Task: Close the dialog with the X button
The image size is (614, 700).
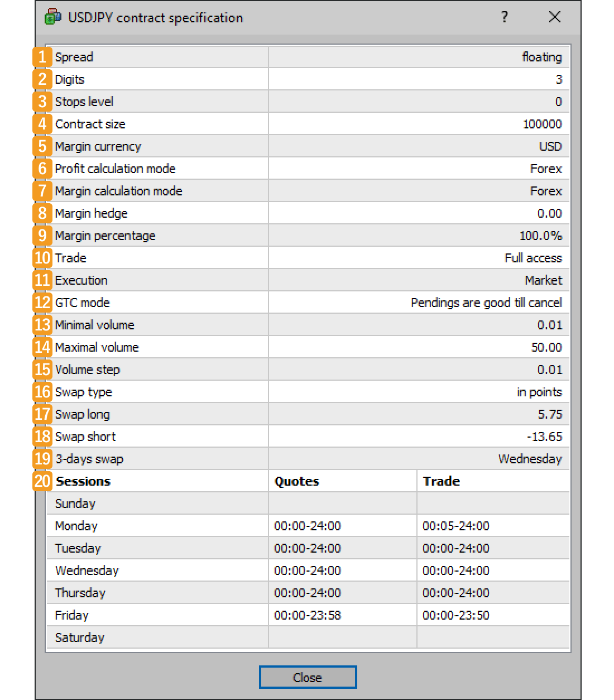Action: click(554, 17)
